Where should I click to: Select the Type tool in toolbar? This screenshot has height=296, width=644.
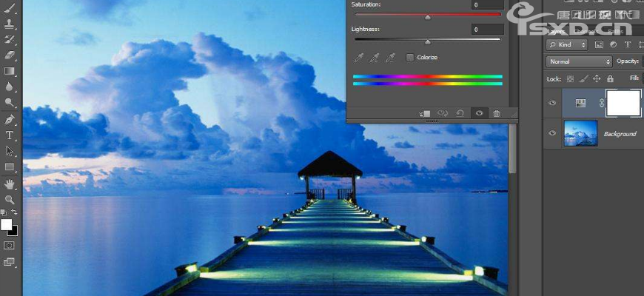[x=10, y=135]
